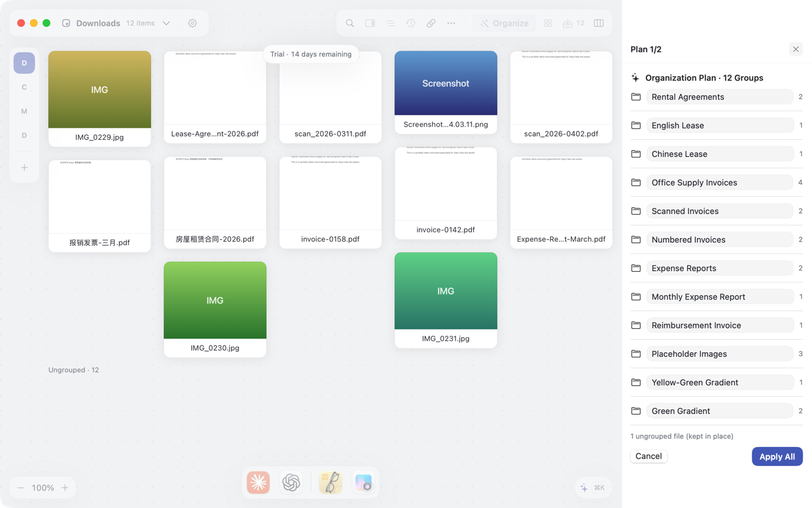Switch to list view icon
This screenshot has width=812, height=508.
[390, 23]
